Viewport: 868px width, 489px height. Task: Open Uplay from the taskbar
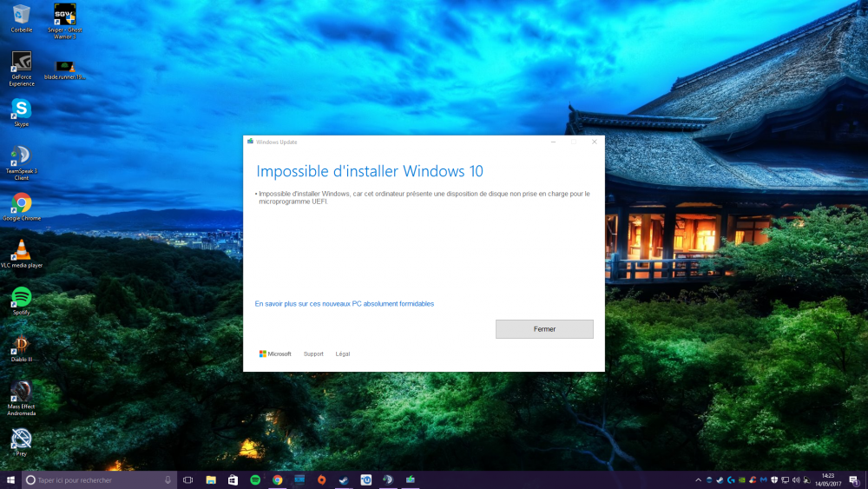pos(366,480)
